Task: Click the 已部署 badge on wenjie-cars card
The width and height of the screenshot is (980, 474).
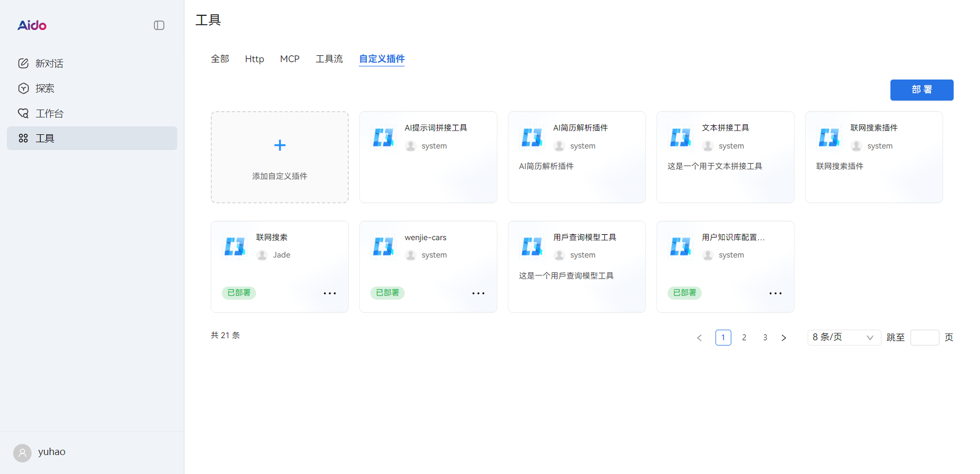Action: (x=387, y=293)
